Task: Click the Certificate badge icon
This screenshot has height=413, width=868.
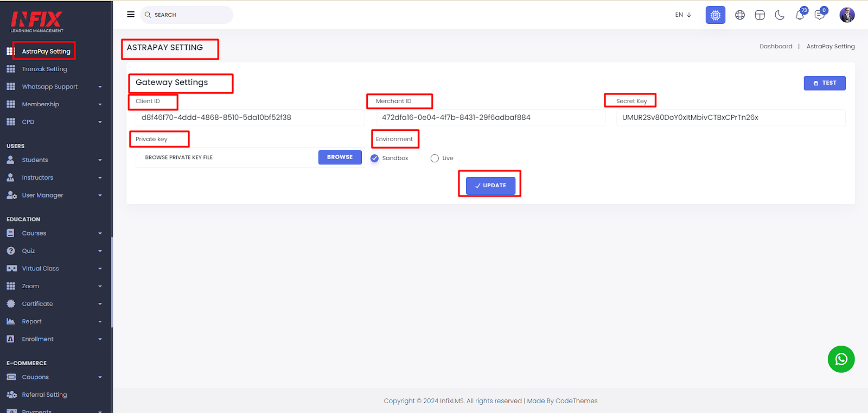Action: pyautogui.click(x=11, y=304)
